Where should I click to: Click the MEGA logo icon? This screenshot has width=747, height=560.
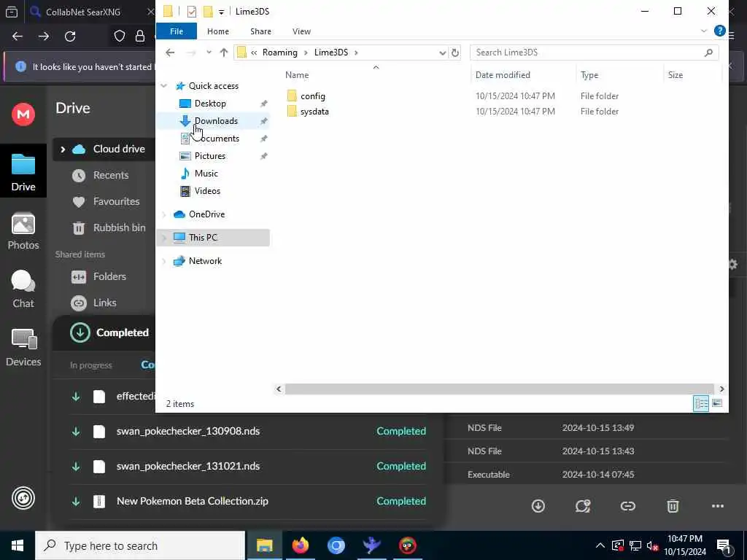(23, 114)
